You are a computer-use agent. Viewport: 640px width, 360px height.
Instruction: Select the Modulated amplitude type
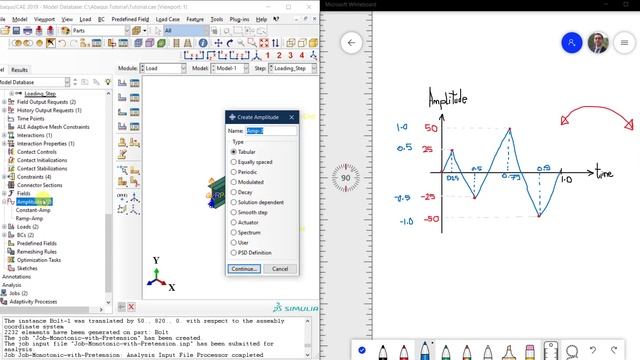(x=247, y=182)
